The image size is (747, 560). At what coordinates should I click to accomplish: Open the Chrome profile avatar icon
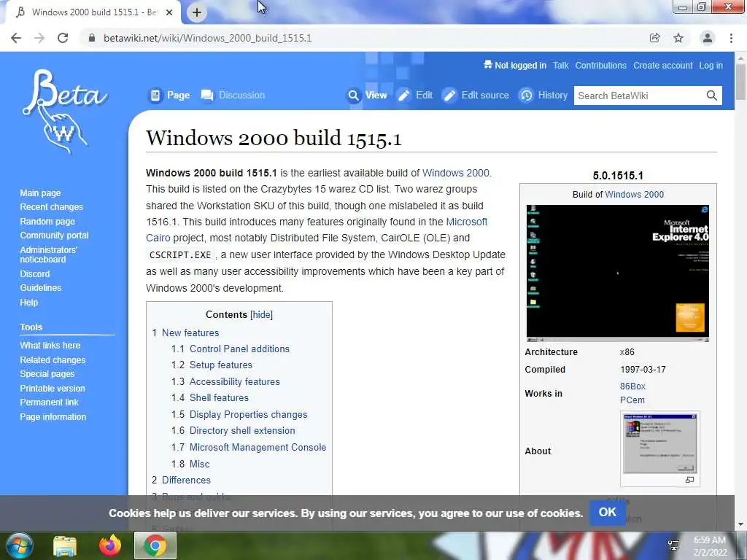pos(708,38)
